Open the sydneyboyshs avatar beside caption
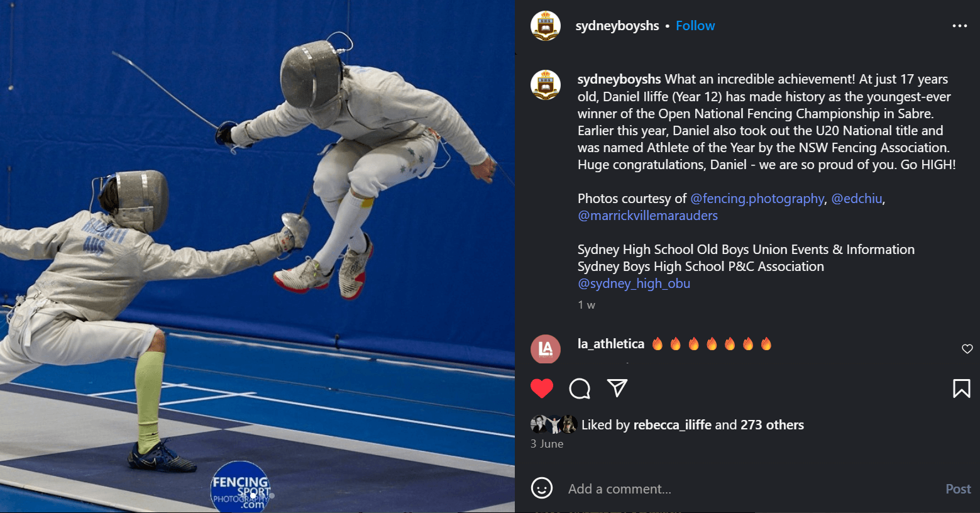Image resolution: width=980 pixels, height=513 pixels. coord(546,85)
